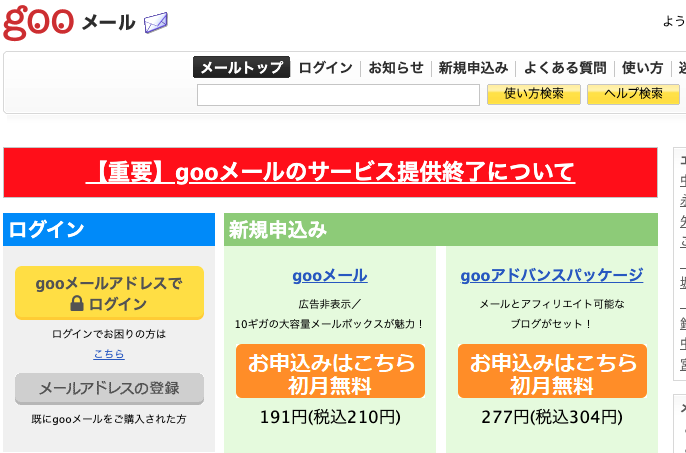Viewport: 686px width, 453px height.
Task: Click メールとアフィリエイト可能な text
Action: [552, 304]
